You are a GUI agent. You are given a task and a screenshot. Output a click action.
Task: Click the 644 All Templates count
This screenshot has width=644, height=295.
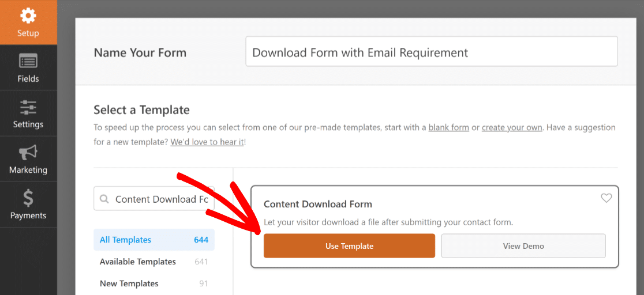point(201,240)
